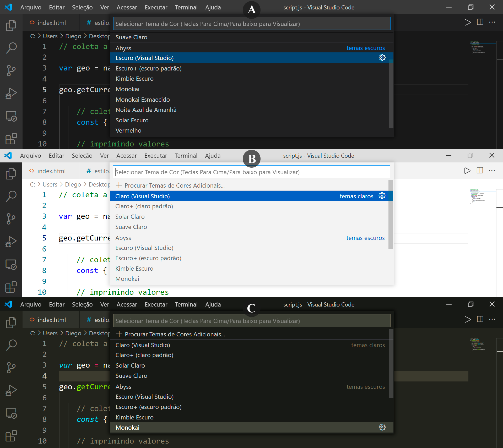The width and height of the screenshot is (503, 448).
Task: Open Source Control icon in window C sidebar
Action: tap(11, 368)
